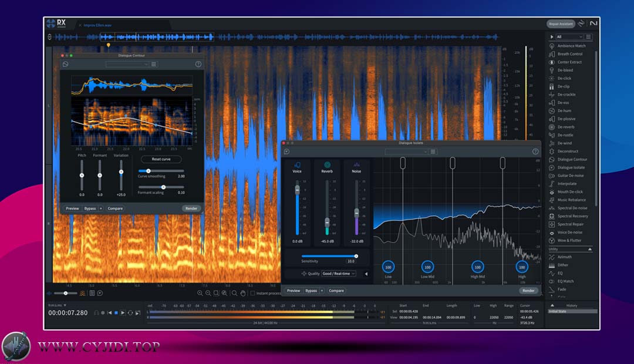Open the preset menu in Dialogue Contour
Screen dimensions: 634x364
[x=154, y=65]
